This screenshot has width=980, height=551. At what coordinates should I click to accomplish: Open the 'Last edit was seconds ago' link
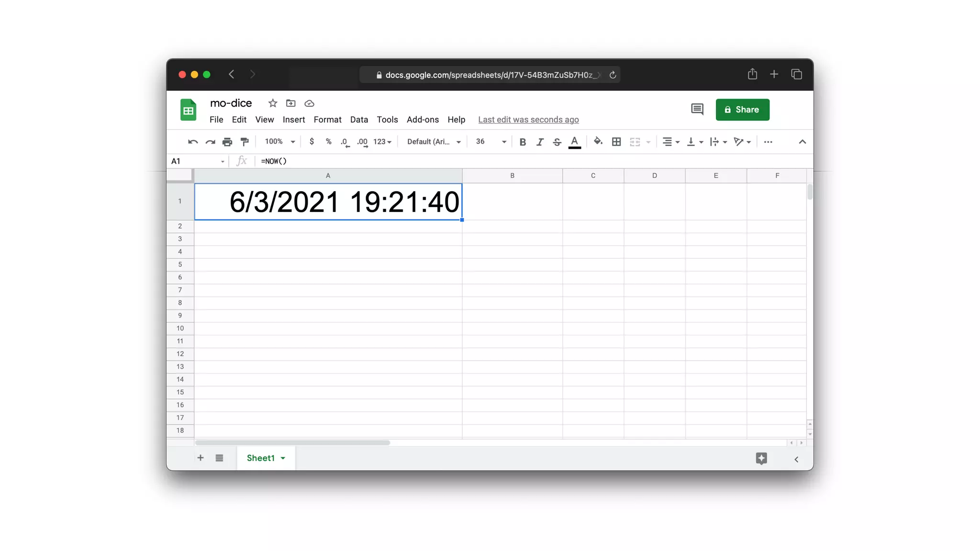(528, 120)
